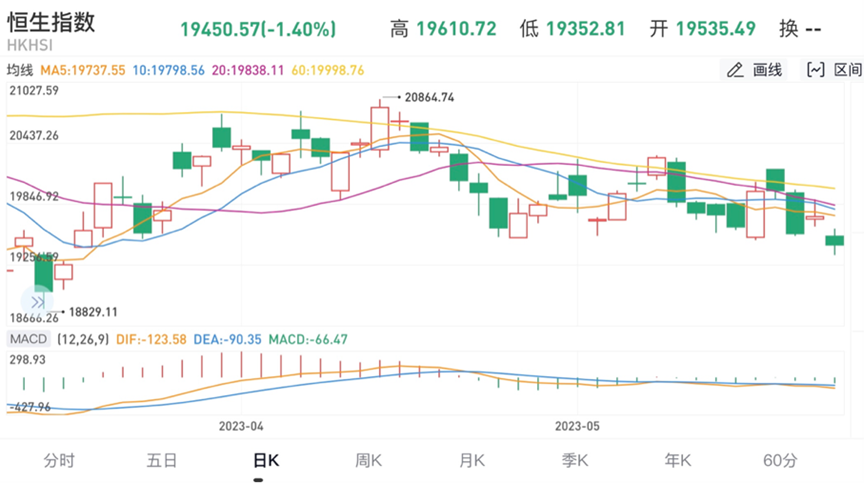Click the HKHSI ticker symbol
Image resolution: width=864 pixels, height=483 pixels.
point(30,45)
